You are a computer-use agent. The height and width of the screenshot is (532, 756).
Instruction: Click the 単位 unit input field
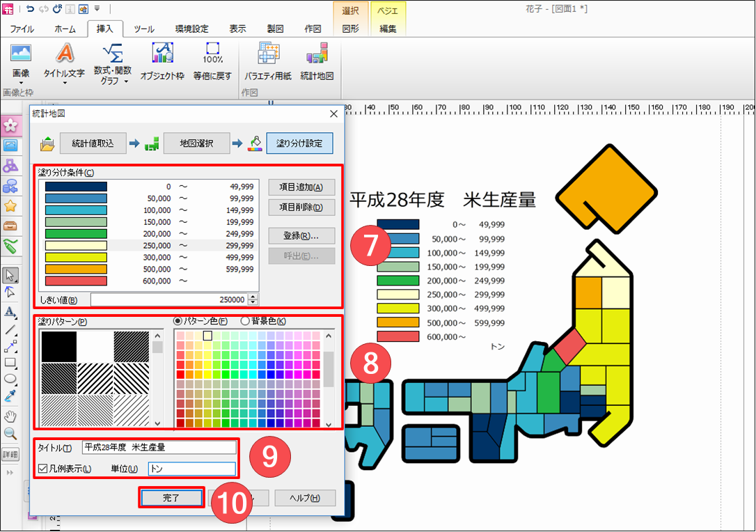[192, 469]
